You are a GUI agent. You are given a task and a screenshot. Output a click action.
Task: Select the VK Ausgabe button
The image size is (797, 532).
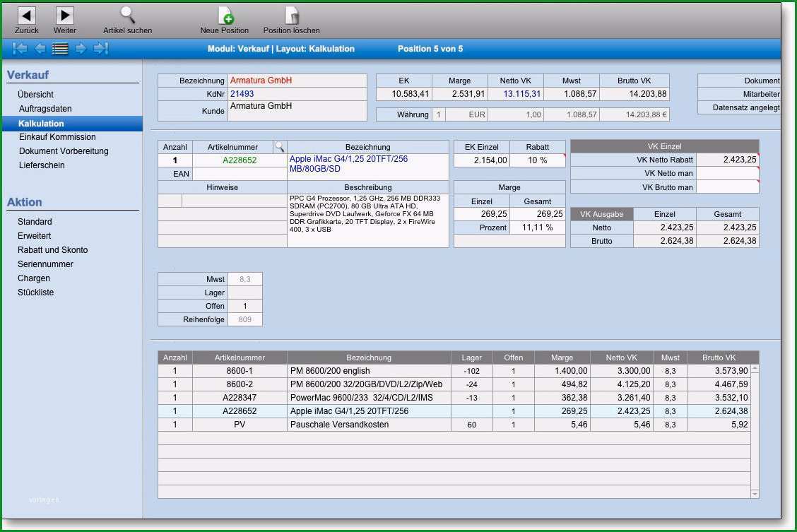pos(601,214)
